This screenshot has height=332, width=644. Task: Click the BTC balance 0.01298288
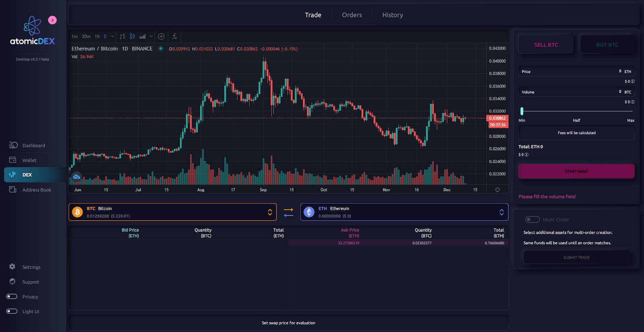[x=98, y=216]
